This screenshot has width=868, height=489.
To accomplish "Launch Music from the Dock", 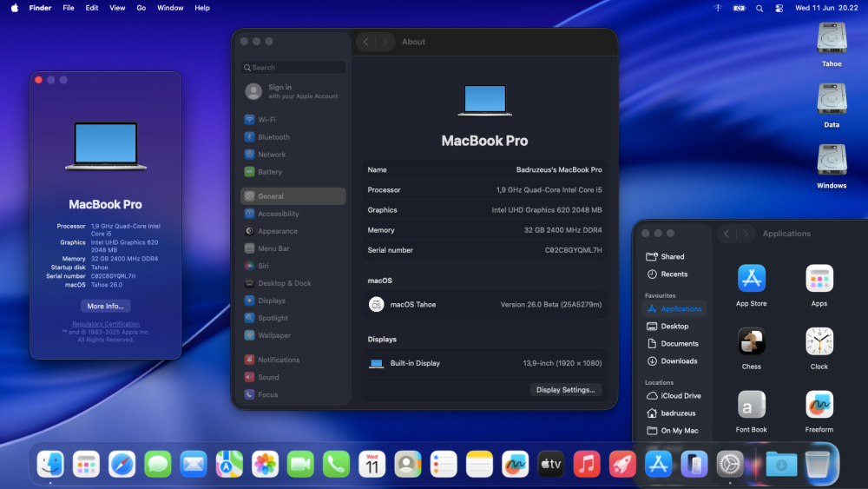I will [x=587, y=464].
